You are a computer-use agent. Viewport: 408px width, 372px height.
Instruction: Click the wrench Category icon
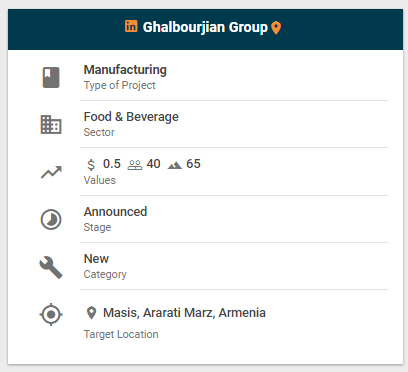tap(51, 267)
